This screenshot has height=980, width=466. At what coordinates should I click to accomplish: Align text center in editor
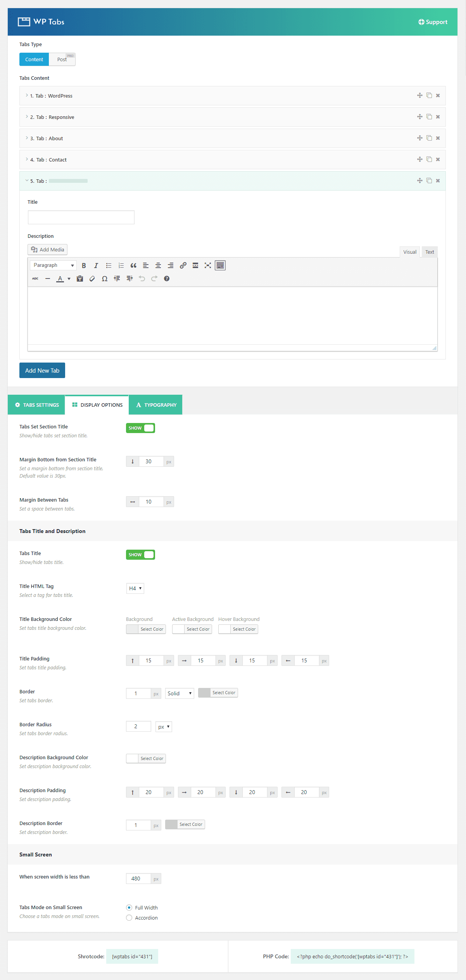[x=158, y=265]
